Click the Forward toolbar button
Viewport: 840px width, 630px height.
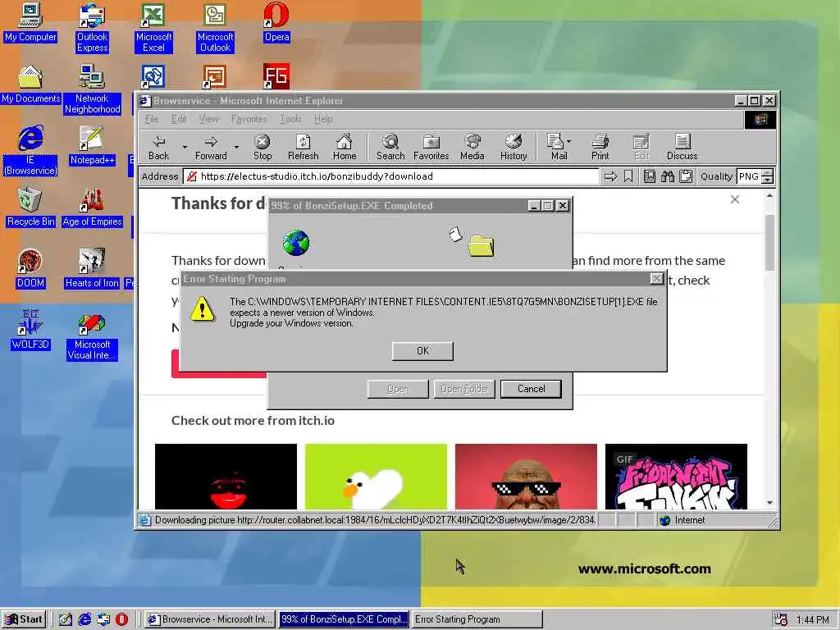coord(211,148)
